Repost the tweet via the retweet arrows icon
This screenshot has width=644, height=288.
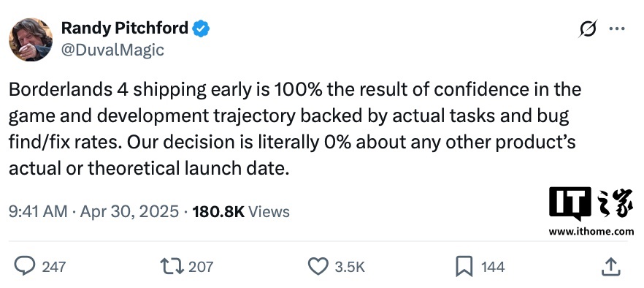(172, 266)
